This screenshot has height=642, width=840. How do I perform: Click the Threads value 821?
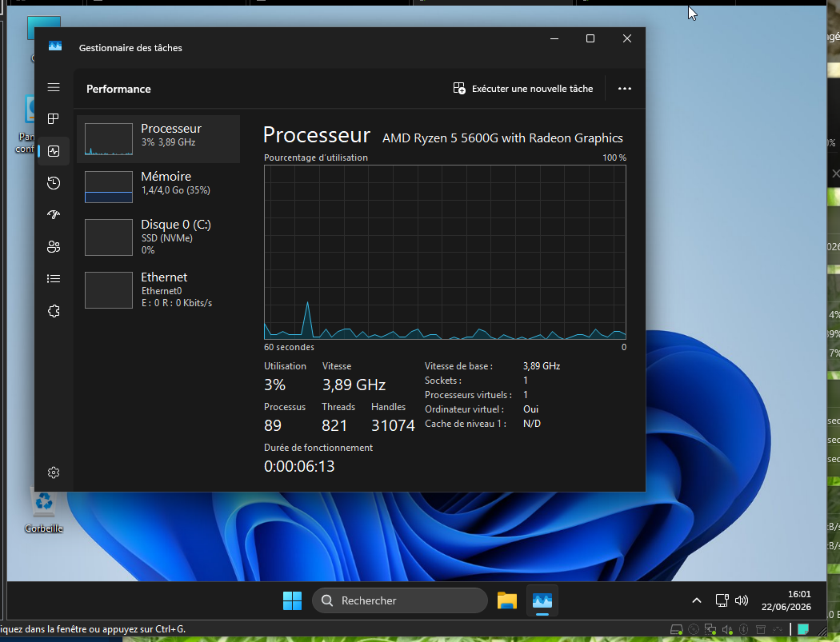[334, 425]
